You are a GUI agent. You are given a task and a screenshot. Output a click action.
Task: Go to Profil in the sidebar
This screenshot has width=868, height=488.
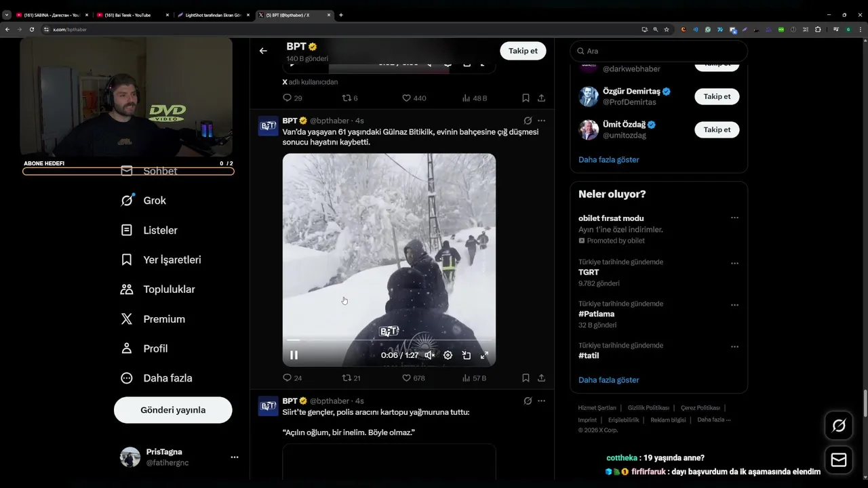(x=144, y=348)
